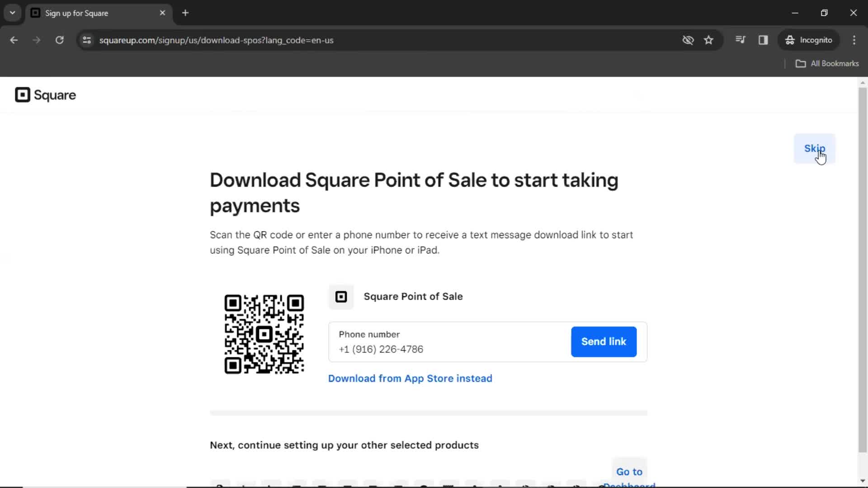Click the 'Next, continue setting up' text
Viewport: 868px width, 488px height.
click(x=344, y=446)
